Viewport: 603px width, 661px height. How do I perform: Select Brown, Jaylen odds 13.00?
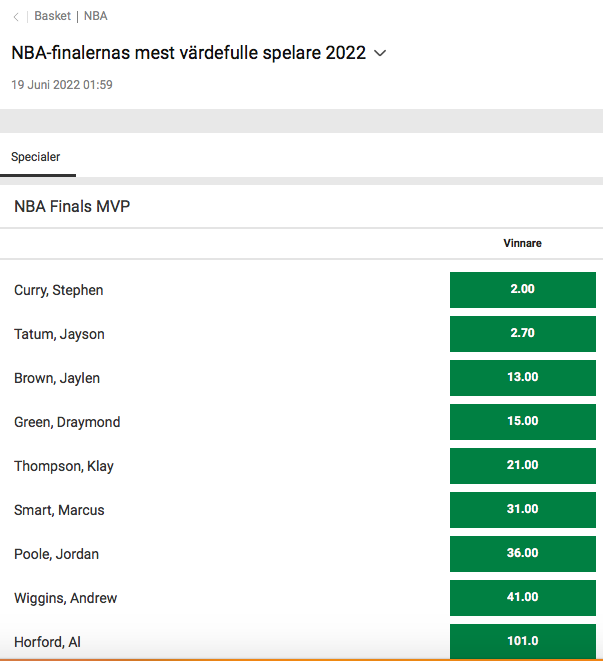pos(522,378)
